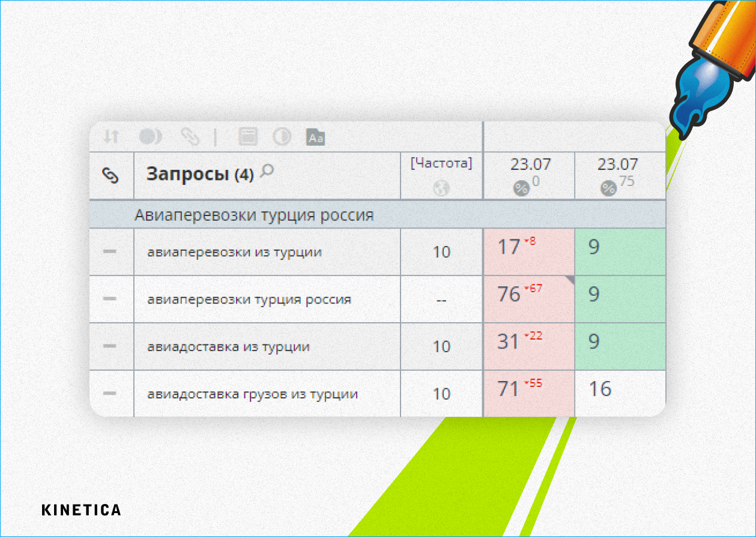Click the chain link icon in toolbar
Viewport: 756px width, 537px height.
coord(190,137)
